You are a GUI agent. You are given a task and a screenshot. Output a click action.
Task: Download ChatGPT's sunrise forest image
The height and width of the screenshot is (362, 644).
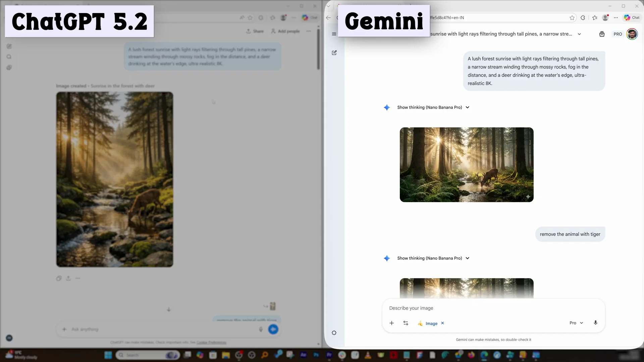[68, 278]
